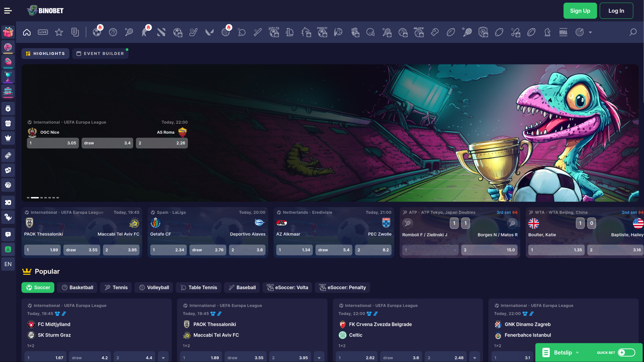Expand more markets for FC Midtjylland match

(163, 357)
